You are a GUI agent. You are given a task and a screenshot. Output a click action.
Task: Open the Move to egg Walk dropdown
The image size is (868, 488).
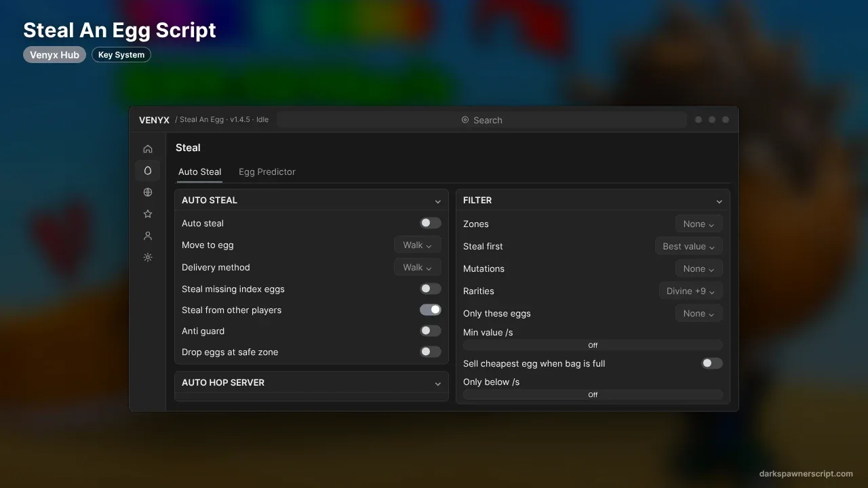pyautogui.click(x=418, y=245)
